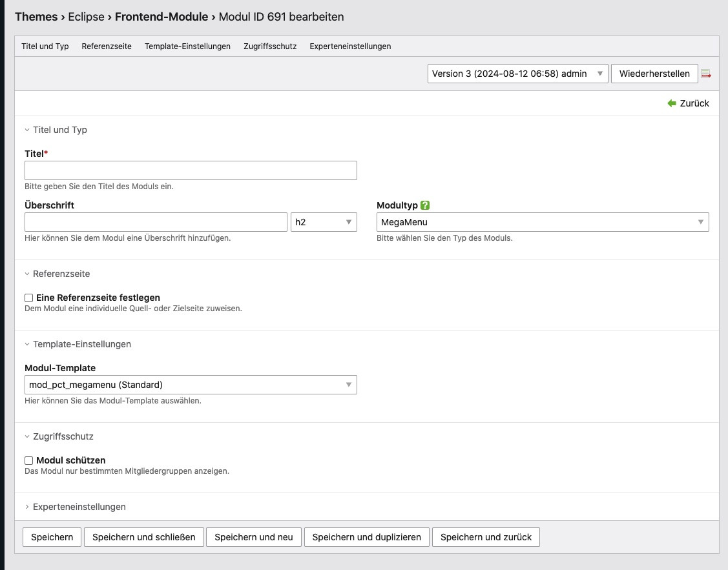Expand the Experteneinstellungen section

click(79, 507)
